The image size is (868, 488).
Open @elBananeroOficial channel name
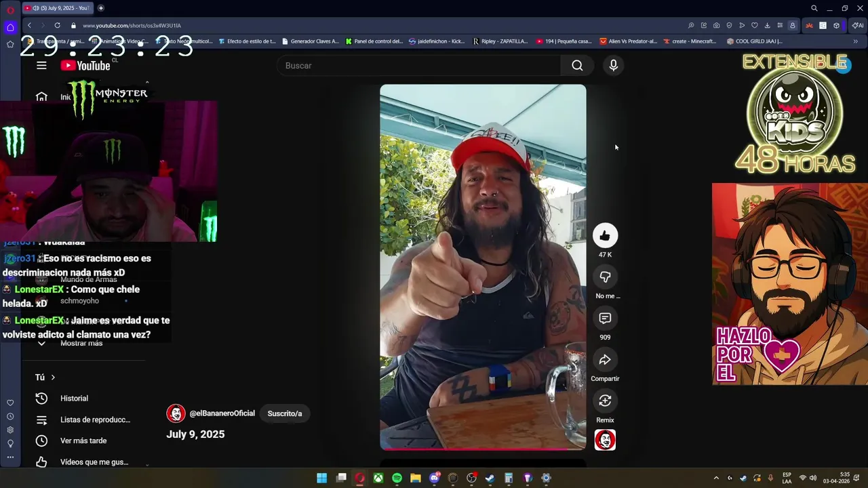[222, 413]
